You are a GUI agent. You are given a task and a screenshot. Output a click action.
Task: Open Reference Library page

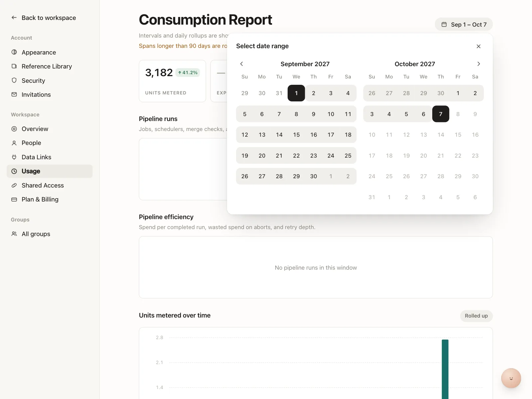tap(50, 66)
